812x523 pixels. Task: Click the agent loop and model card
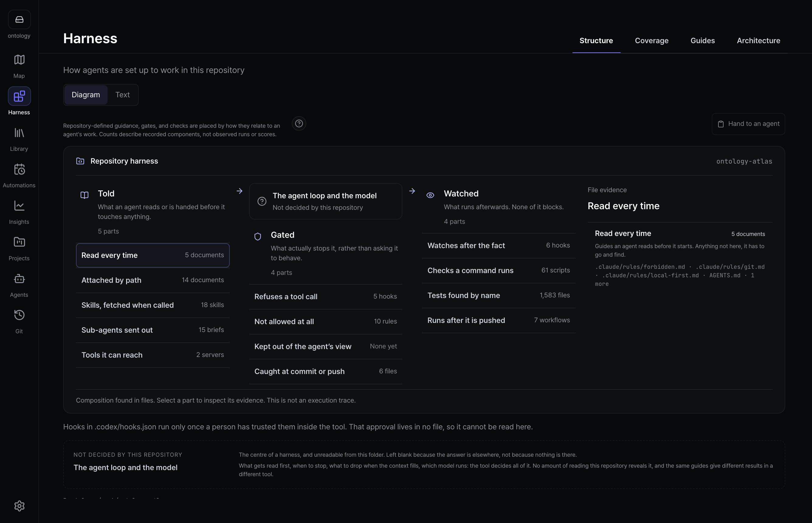pos(326,201)
